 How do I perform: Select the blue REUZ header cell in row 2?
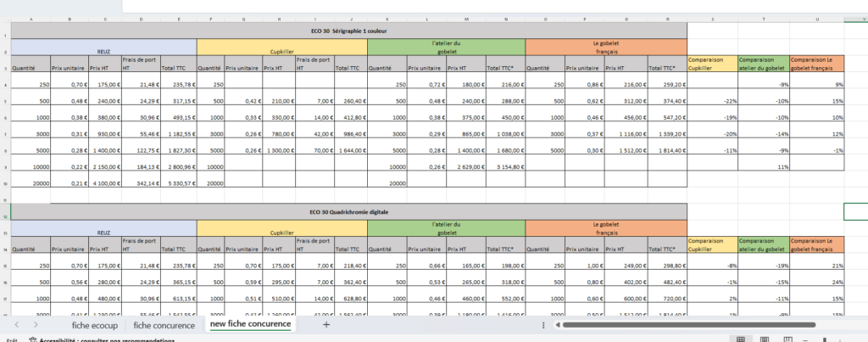pos(103,49)
